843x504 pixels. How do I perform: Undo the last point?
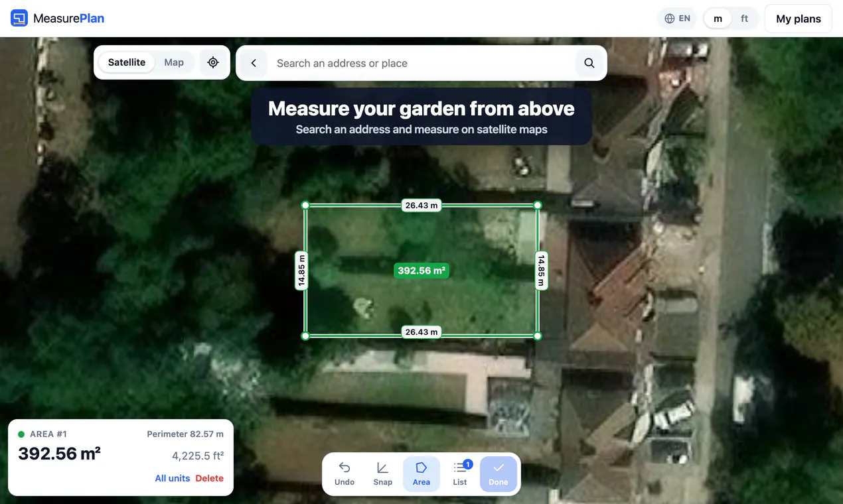pyautogui.click(x=345, y=474)
